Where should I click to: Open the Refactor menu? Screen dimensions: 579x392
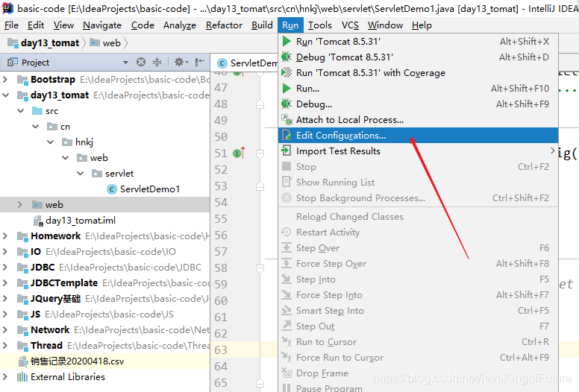(224, 25)
